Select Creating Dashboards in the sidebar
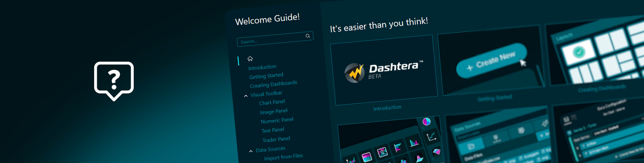This screenshot has width=644, height=163. click(273, 84)
